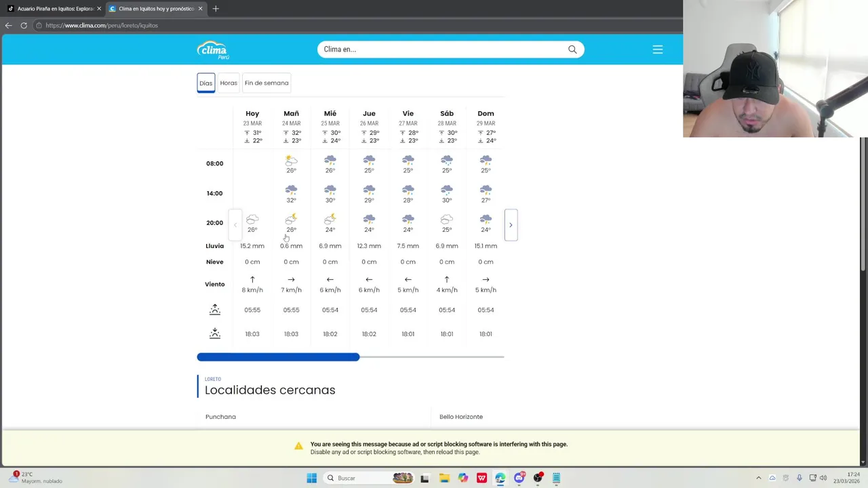Switch to Acuario Piraña en Iquitos tab

coord(53,9)
